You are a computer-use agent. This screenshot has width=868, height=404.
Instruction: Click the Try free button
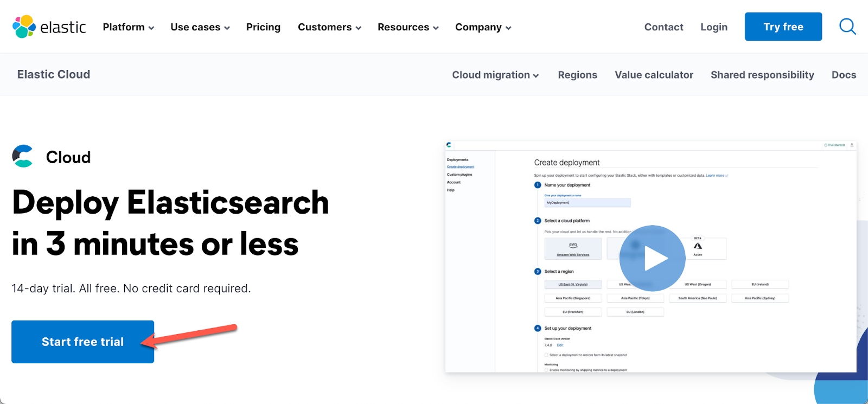(783, 27)
